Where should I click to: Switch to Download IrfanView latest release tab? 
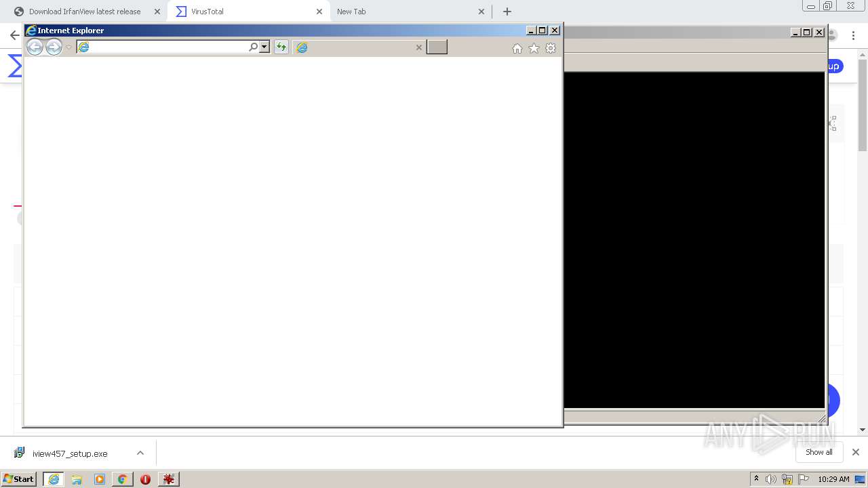click(x=85, y=12)
